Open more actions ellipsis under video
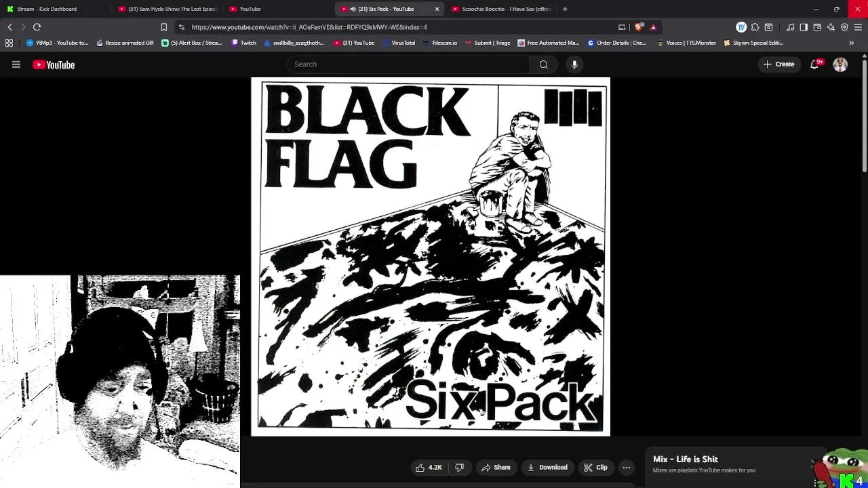This screenshot has width=868, height=488. click(627, 467)
